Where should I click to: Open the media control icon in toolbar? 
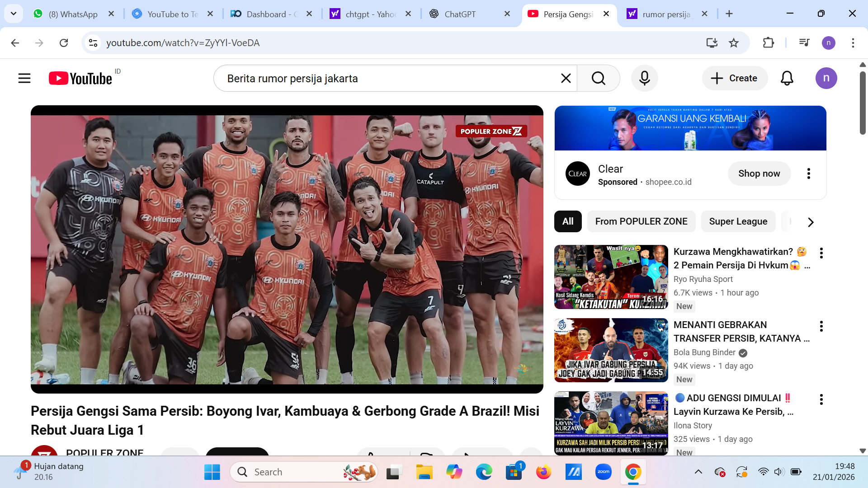point(804,42)
